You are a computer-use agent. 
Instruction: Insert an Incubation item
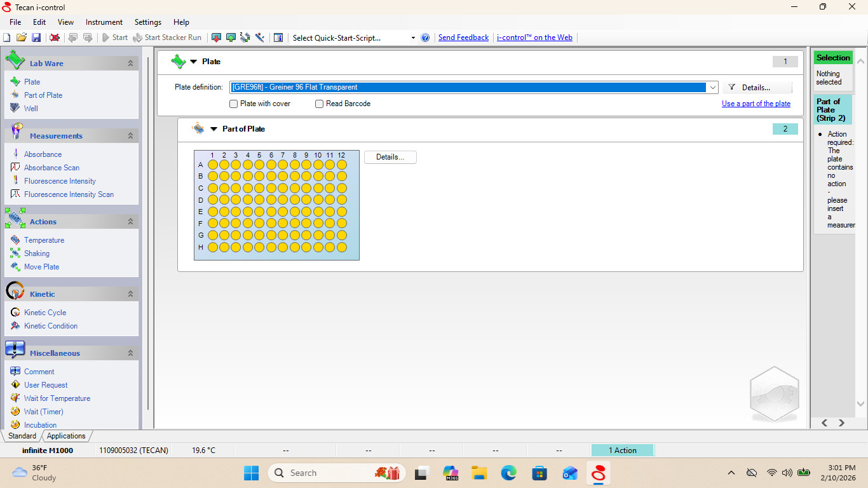[40, 425]
